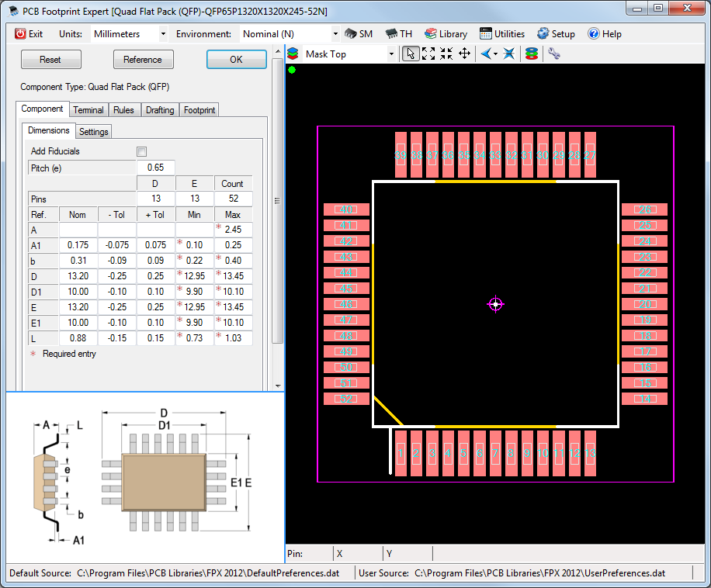The width and height of the screenshot is (711, 588).
Task: Click the Exit power icon
Action: tap(21, 34)
